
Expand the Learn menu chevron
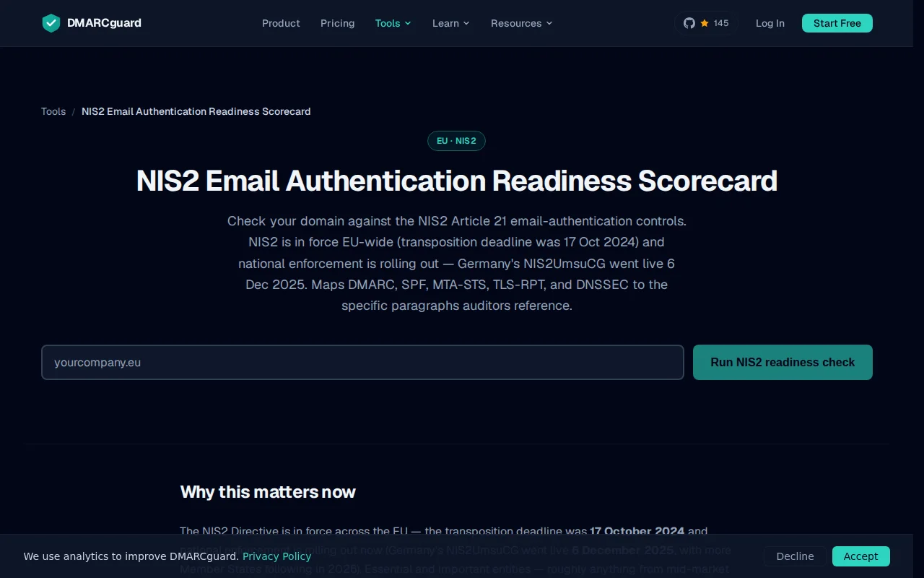[x=466, y=23]
